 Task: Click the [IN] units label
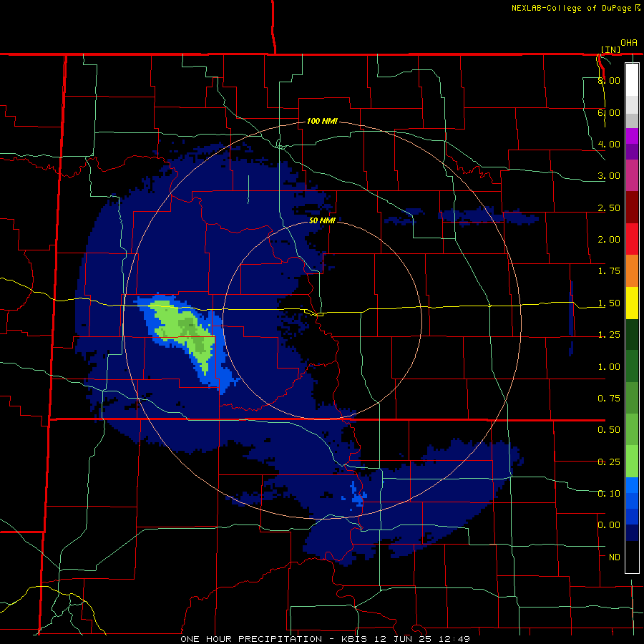610,49
